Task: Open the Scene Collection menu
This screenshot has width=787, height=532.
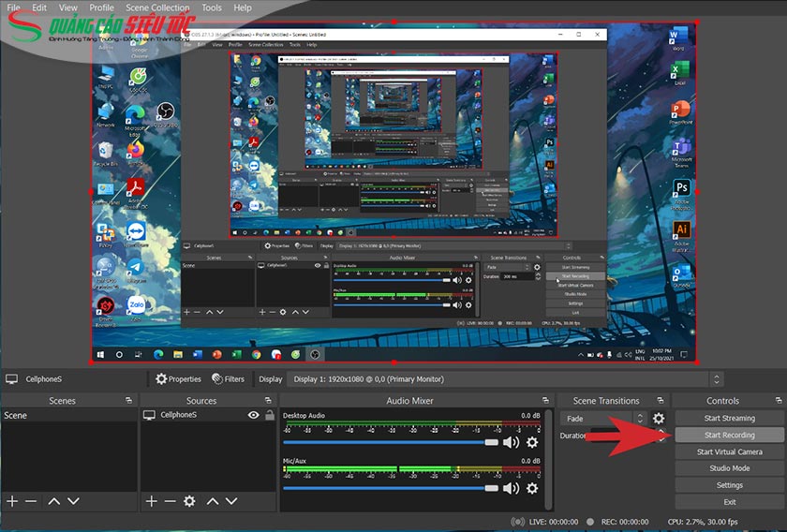Action: click(x=157, y=7)
